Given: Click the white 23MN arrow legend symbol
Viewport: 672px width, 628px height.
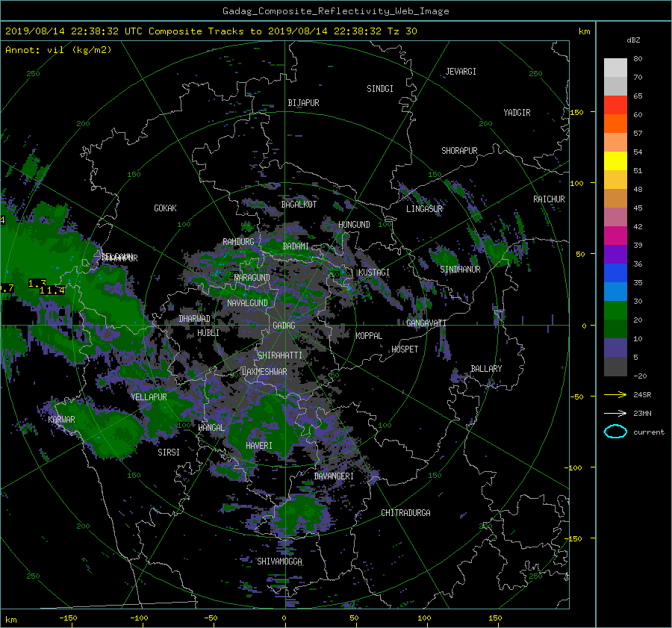Looking at the screenshot, I should (x=615, y=413).
